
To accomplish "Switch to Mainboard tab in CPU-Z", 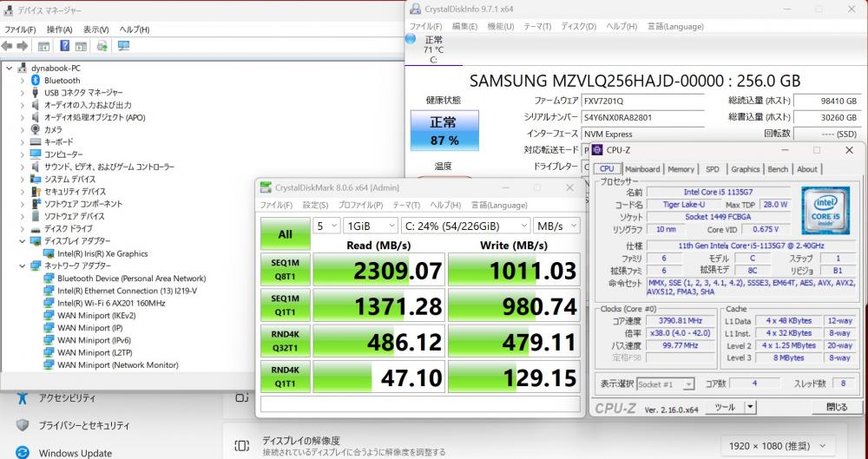I will tap(642, 169).
